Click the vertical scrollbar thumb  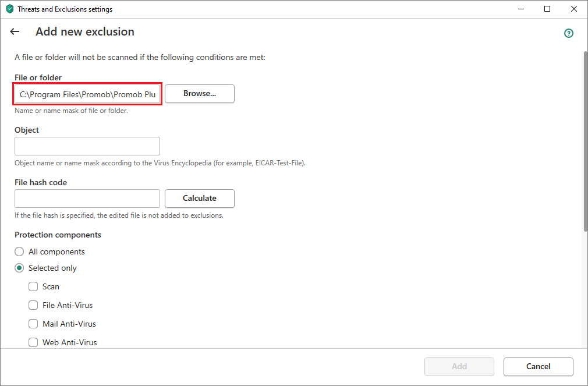(585, 142)
